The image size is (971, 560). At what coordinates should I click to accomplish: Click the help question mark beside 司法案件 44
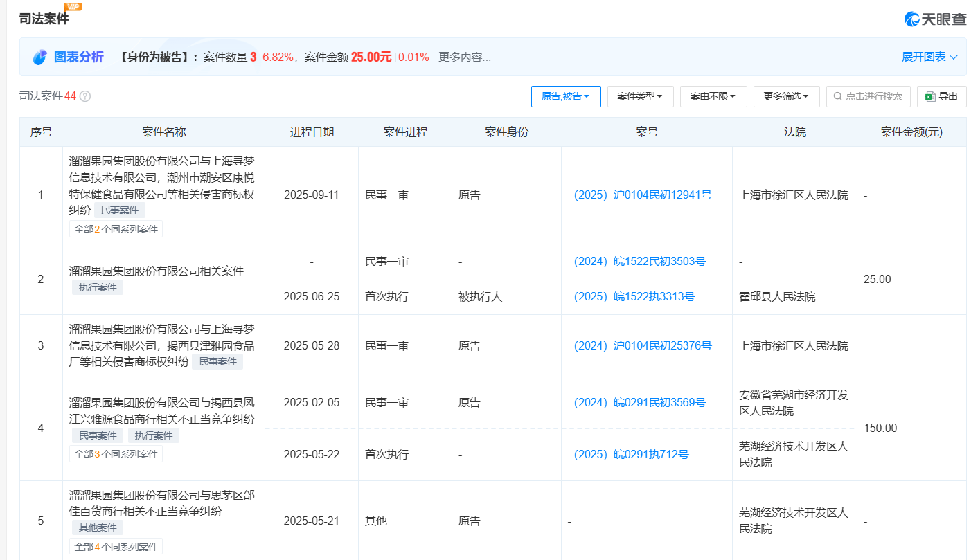(x=85, y=96)
